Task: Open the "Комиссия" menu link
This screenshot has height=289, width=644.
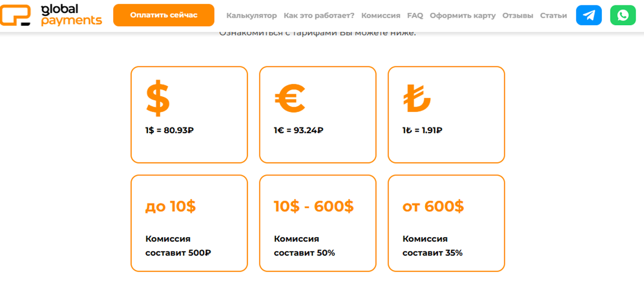Action: (x=380, y=15)
